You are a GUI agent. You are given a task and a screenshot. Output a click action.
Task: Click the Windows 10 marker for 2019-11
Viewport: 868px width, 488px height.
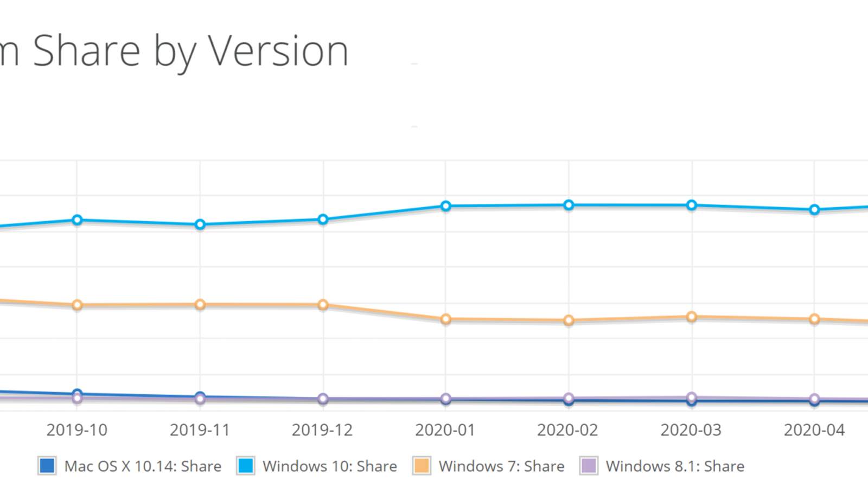pos(200,224)
